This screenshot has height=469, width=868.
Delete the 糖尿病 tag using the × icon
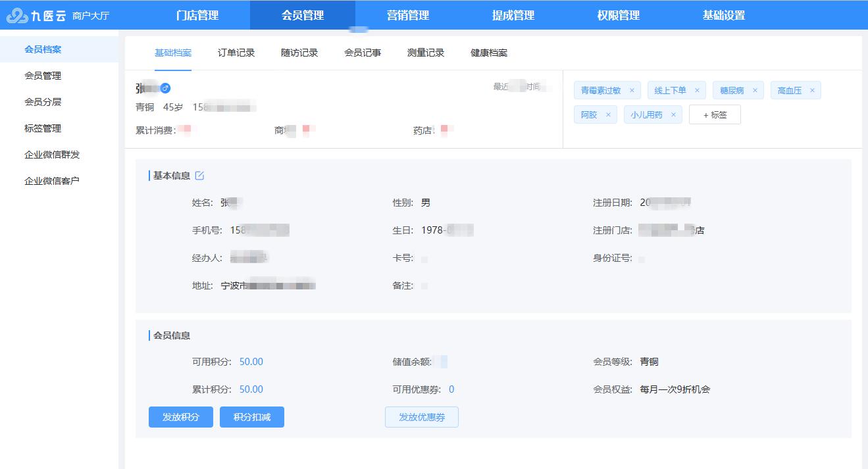click(754, 89)
